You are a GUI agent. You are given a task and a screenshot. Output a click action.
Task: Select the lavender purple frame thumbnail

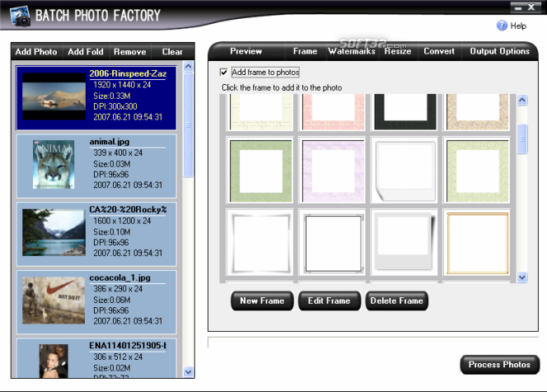[333, 171]
